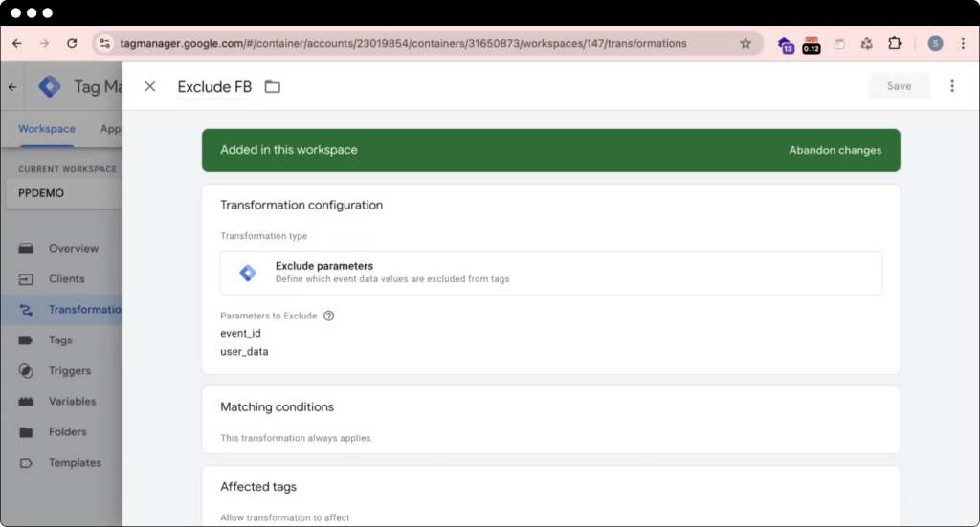Click the Tag Manager logo icon
Image resolution: width=980 pixels, height=527 pixels.
(50, 87)
